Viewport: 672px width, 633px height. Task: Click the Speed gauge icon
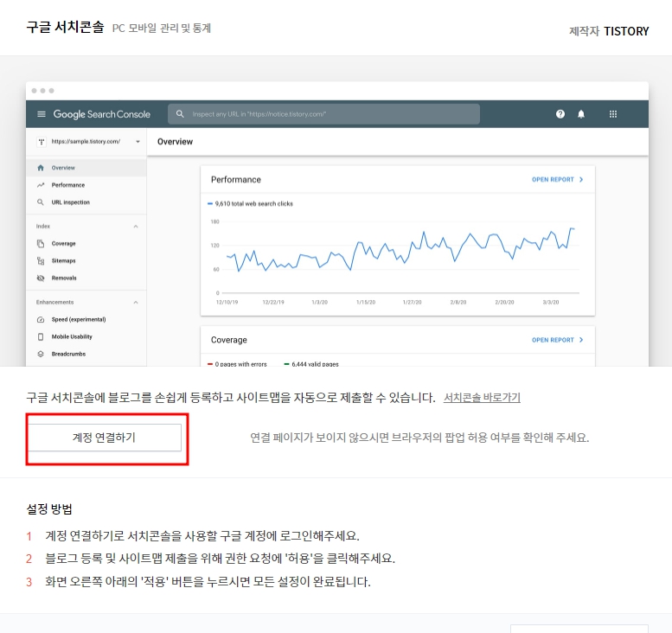41,319
